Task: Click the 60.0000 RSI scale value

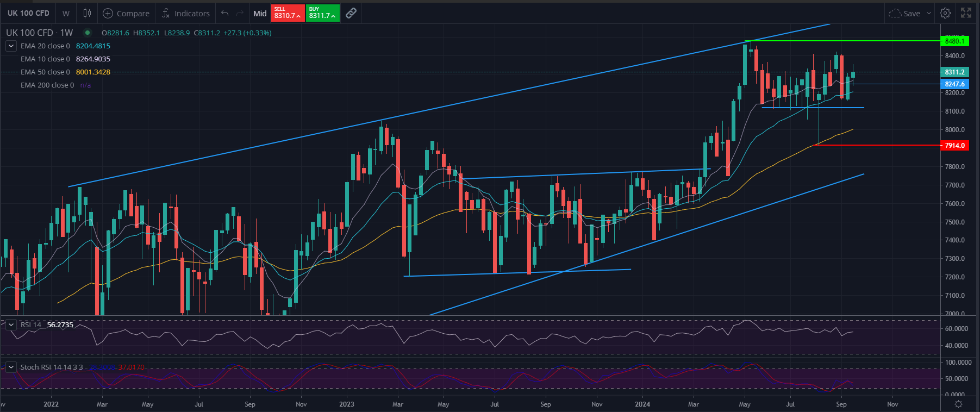Action: (956, 329)
